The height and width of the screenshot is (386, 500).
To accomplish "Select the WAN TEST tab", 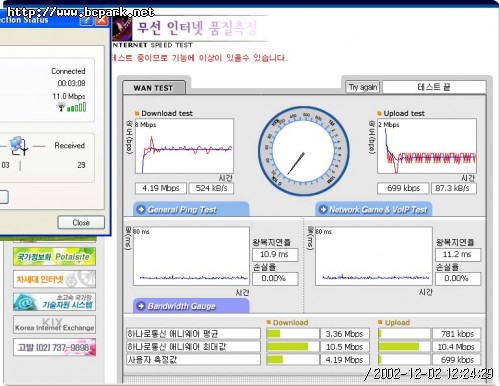I will point(153,88).
